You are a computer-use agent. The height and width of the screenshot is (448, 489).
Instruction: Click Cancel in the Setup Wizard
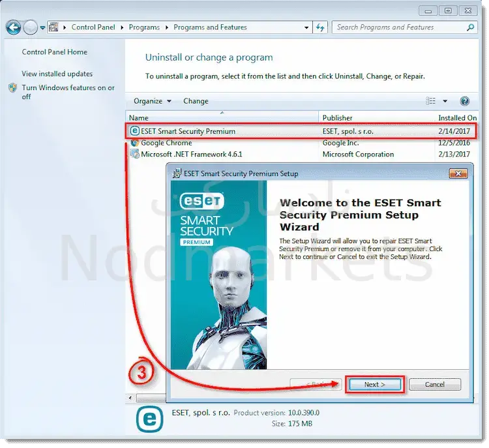435,384
